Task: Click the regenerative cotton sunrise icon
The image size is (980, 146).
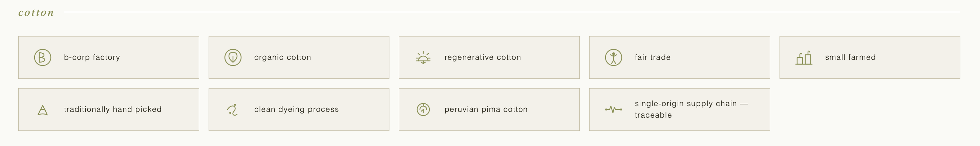Action: coord(423,58)
